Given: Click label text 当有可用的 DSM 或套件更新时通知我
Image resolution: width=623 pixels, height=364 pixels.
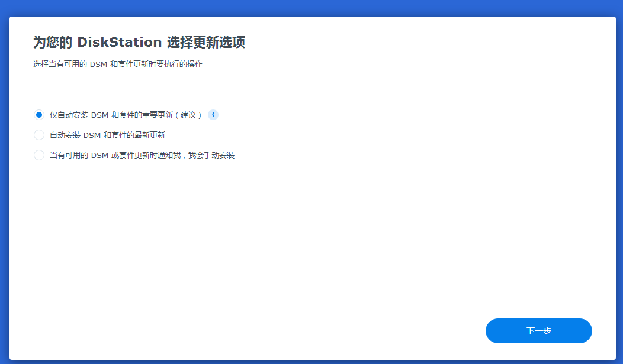Looking at the screenshot, I should 115,155.
